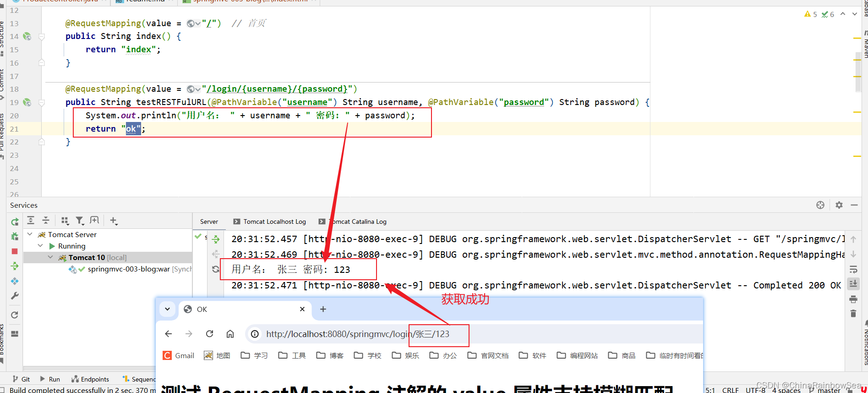868x393 pixels.
Task: Collapse the Running node in Services tree
Action: (40, 246)
